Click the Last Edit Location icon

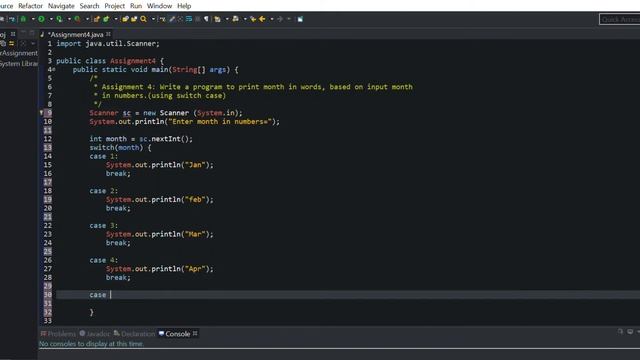point(253,19)
